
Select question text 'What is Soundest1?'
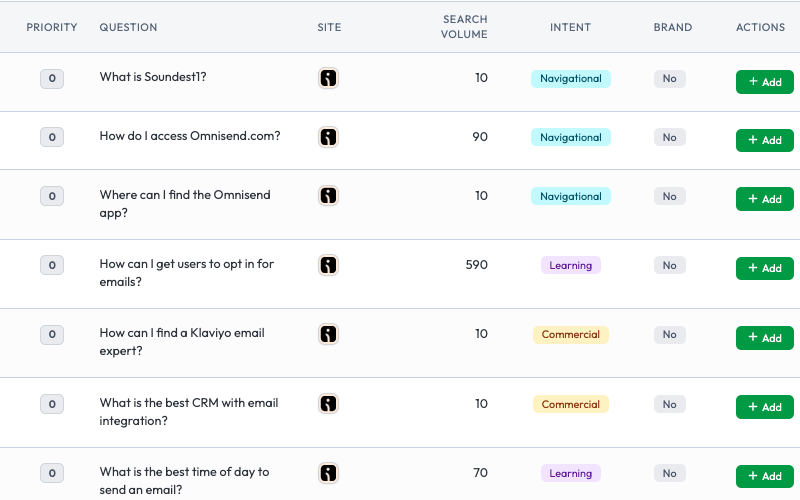pos(153,77)
